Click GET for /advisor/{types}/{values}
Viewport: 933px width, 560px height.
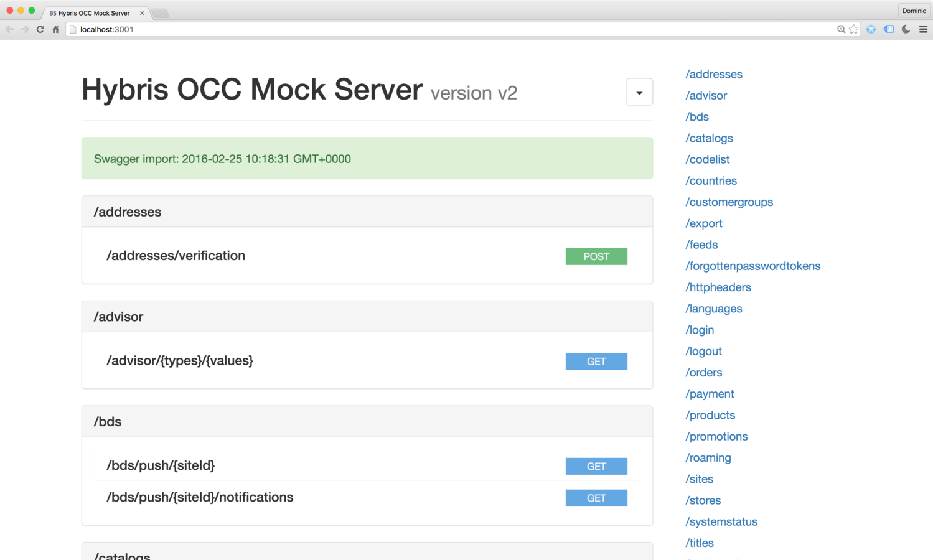(x=596, y=362)
